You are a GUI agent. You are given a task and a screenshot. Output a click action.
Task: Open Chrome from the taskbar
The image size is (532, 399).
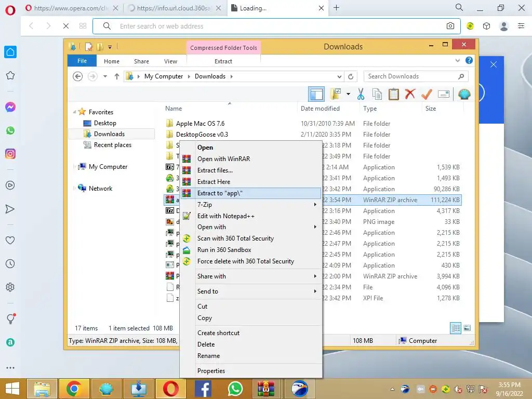[74, 389]
